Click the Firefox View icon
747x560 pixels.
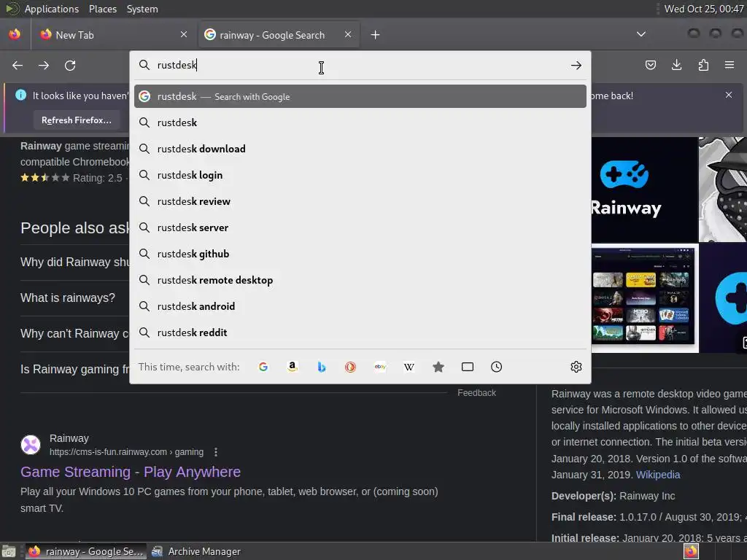click(15, 34)
